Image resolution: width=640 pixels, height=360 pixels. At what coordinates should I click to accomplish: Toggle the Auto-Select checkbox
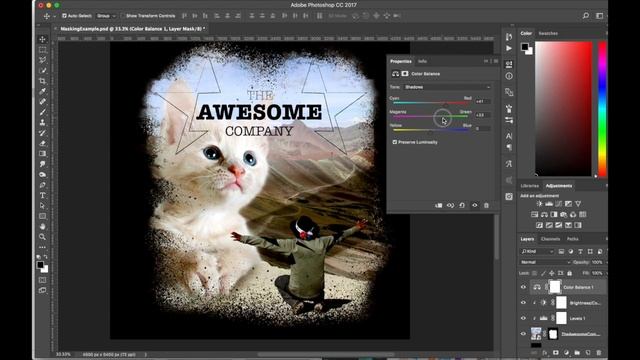(x=64, y=16)
